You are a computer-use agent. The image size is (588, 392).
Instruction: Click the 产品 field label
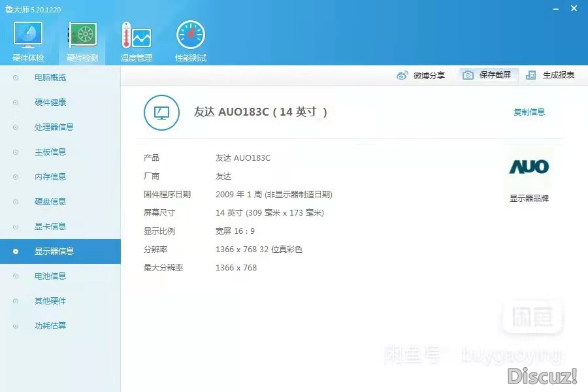(x=152, y=158)
